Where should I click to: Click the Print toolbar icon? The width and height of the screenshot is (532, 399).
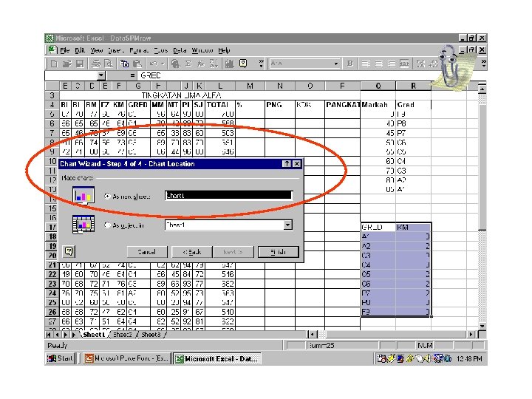pos(96,64)
